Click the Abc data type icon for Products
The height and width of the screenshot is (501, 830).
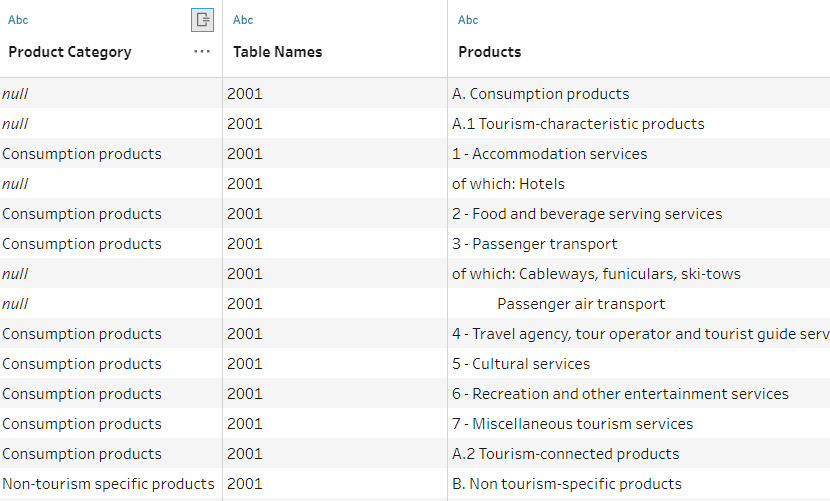[x=468, y=20]
